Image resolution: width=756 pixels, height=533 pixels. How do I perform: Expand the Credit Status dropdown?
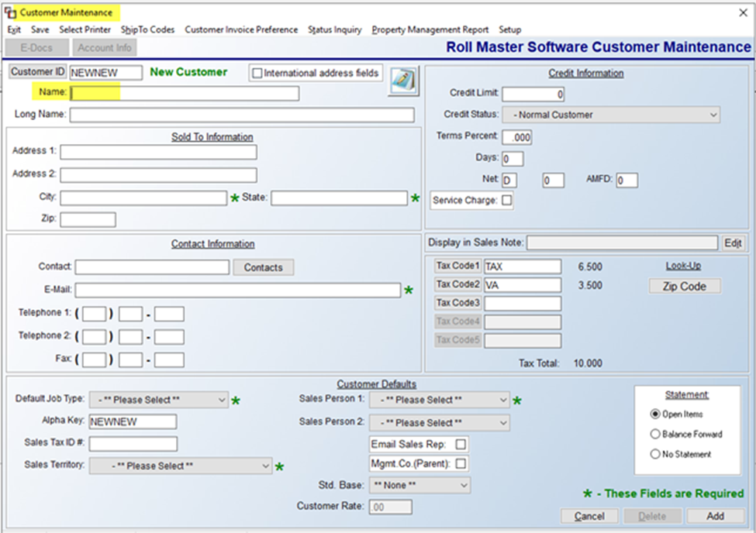[x=610, y=115]
